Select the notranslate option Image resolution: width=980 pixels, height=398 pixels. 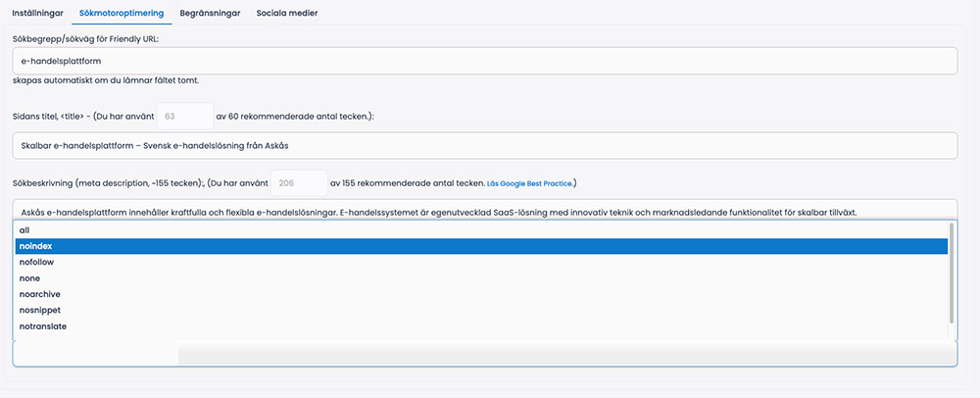481,326
